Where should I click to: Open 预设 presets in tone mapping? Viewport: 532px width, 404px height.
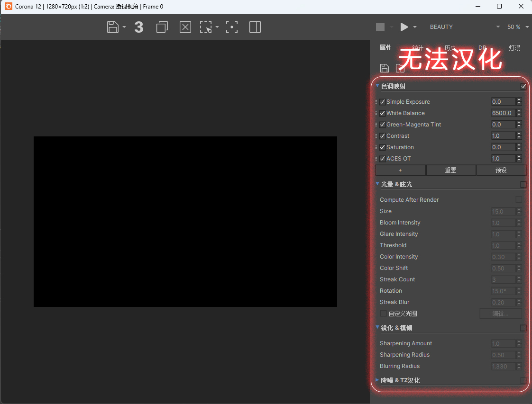[x=502, y=170]
